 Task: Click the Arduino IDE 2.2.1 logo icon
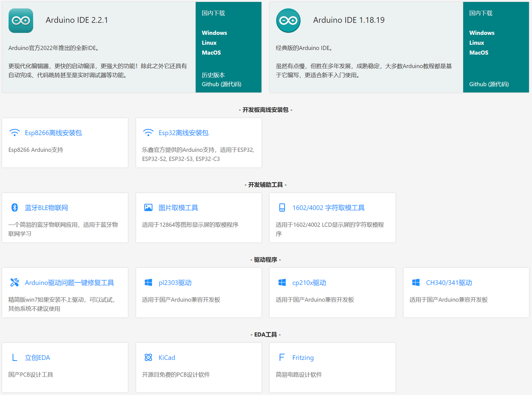point(21,21)
